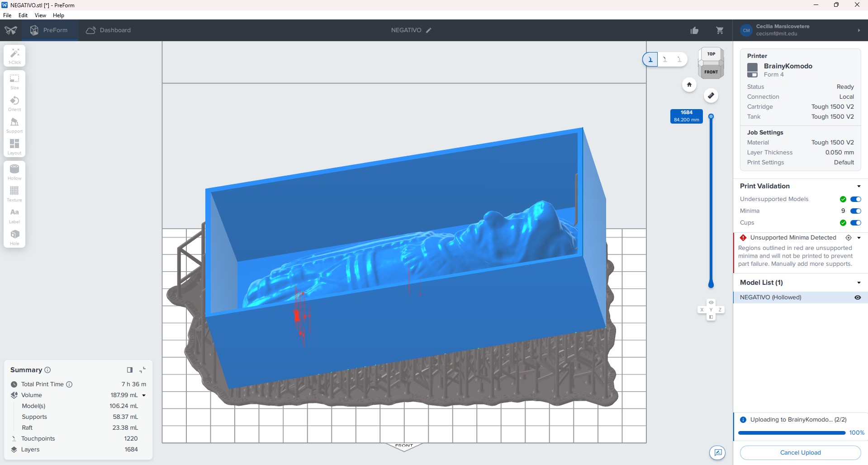
Task: Expand the Volume breakdown dropdown
Action: (144, 395)
